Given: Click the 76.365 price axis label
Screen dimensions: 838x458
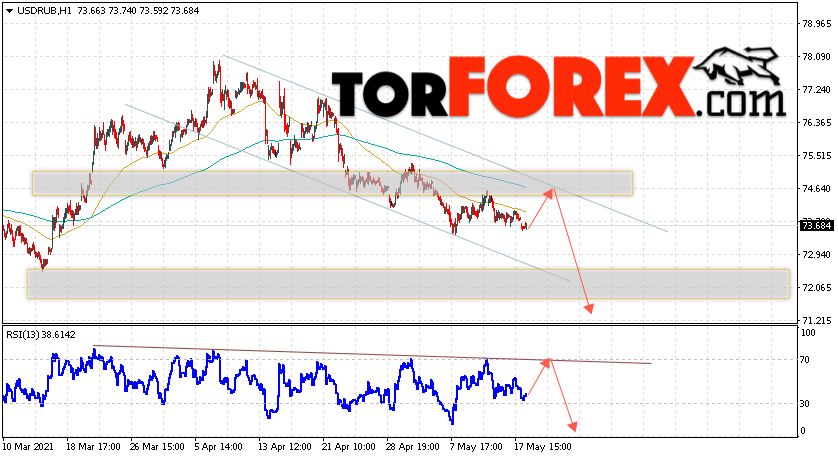Looking at the screenshot, I should coord(817,123).
